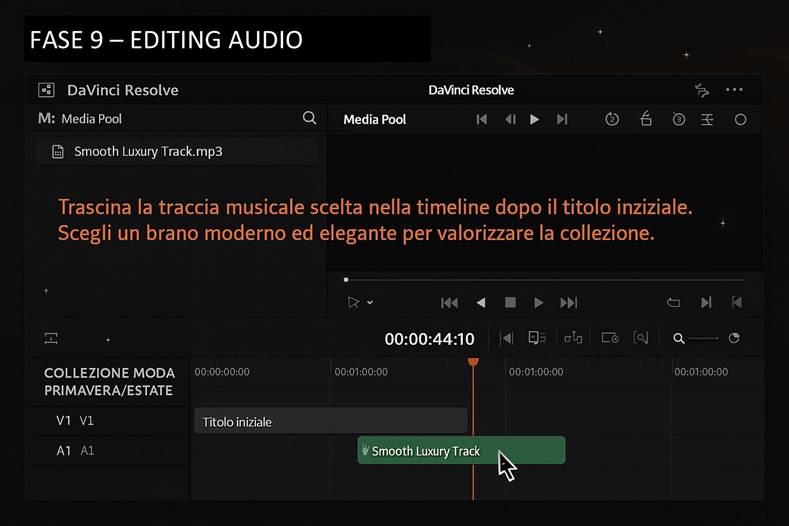Screen dimensions: 789x526
Task: Click the circular icon right of the zoom slider
Action: pos(734,338)
